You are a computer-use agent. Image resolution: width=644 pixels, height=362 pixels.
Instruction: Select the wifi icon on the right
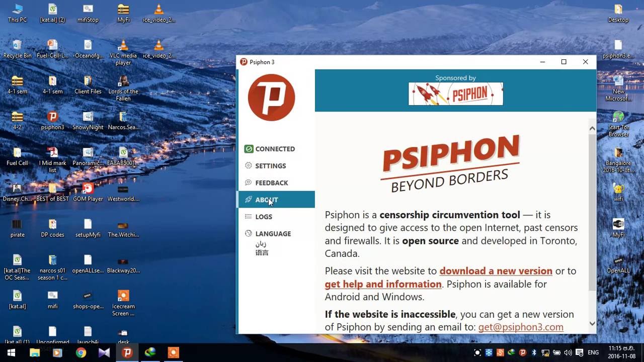tap(618, 193)
